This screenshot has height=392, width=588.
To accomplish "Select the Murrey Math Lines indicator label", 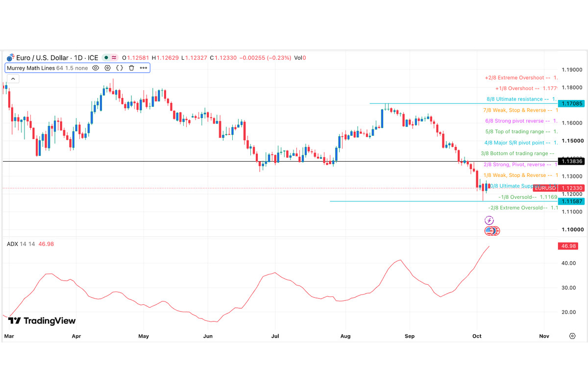I will click(x=31, y=68).
